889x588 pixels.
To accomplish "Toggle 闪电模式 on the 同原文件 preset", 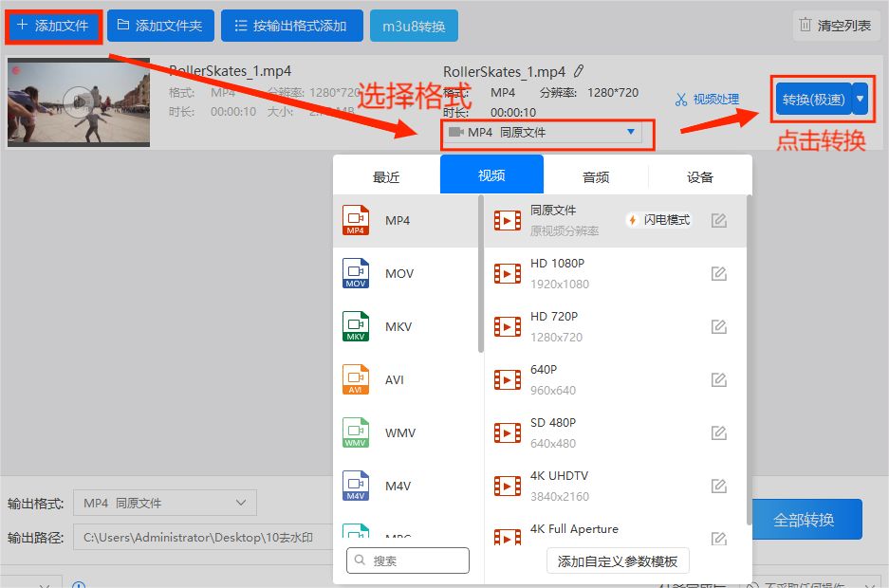I will [x=658, y=218].
